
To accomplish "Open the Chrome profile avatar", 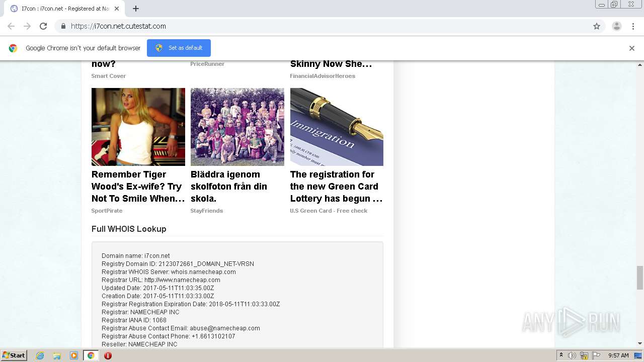I will pos(617,26).
